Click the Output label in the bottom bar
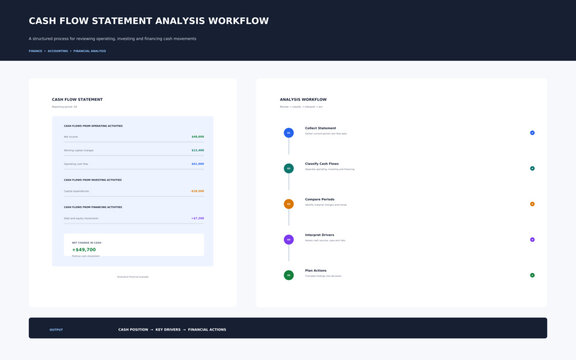The image size is (576, 360). [56, 330]
